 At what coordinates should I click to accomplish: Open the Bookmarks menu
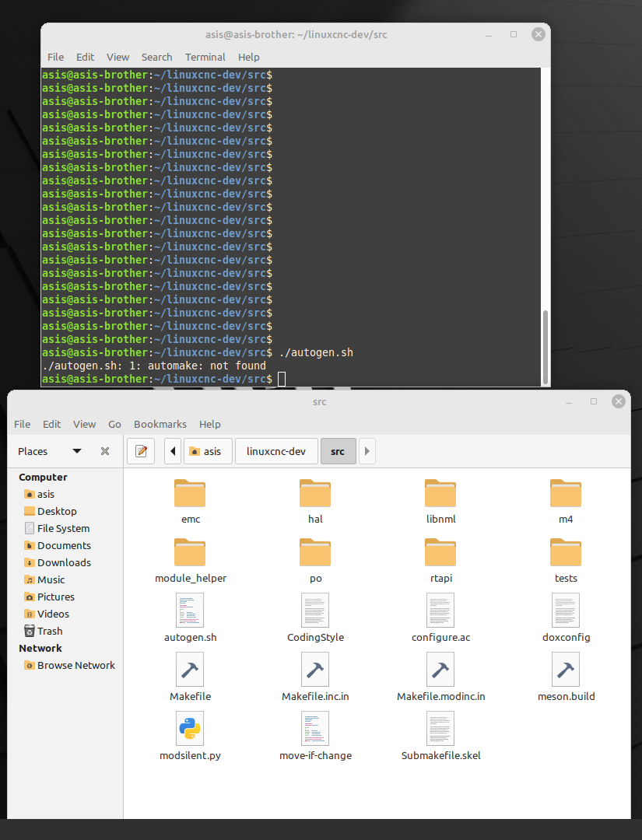coord(160,424)
